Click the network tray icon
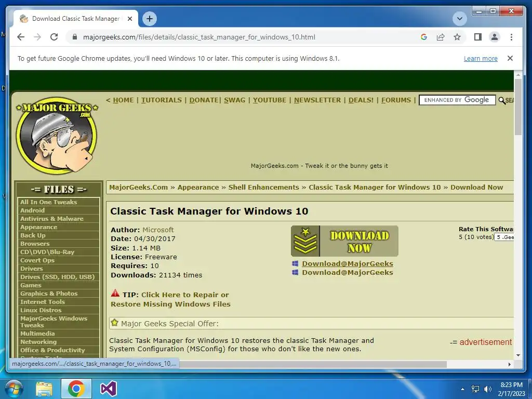 click(x=475, y=389)
